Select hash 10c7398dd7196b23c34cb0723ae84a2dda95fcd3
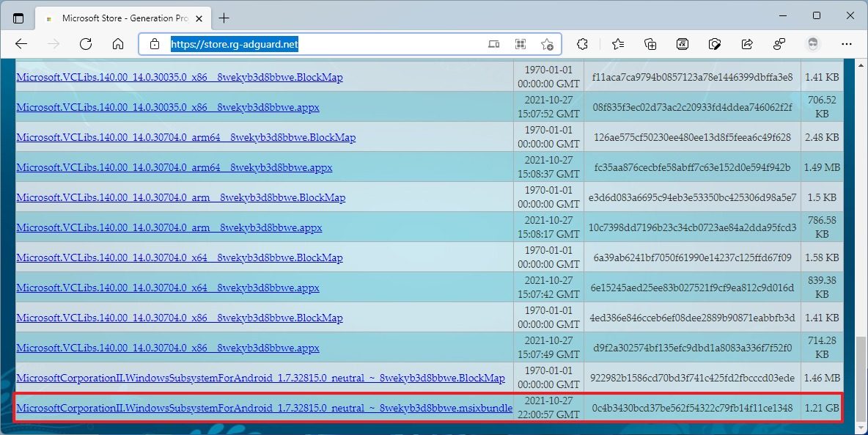Image resolution: width=868 pixels, height=435 pixels. (x=692, y=227)
